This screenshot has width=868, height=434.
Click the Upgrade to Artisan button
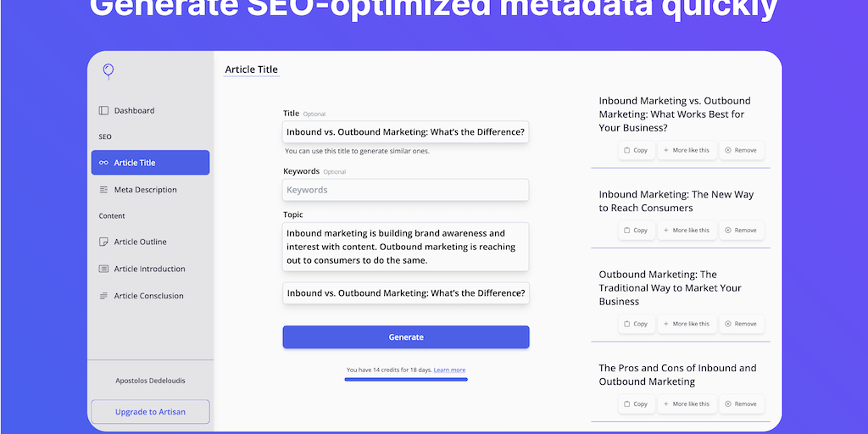150,412
